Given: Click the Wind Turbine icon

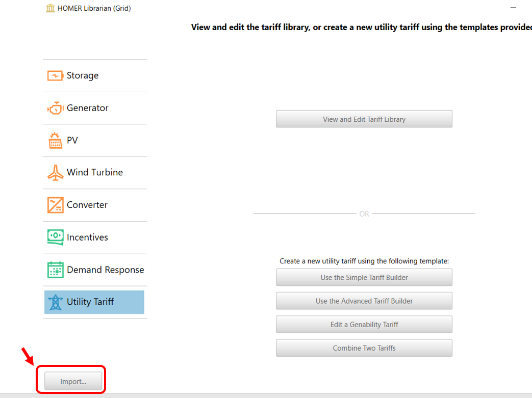Looking at the screenshot, I should [55, 173].
